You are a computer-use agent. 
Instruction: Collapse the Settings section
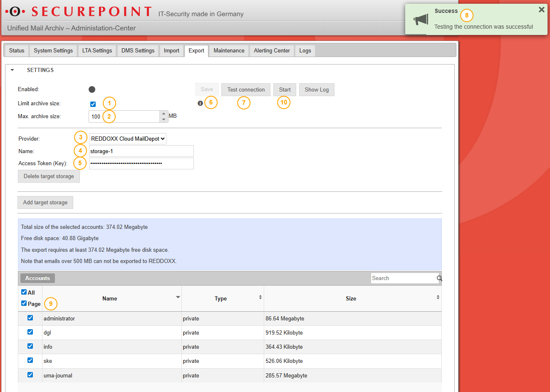coord(12,70)
